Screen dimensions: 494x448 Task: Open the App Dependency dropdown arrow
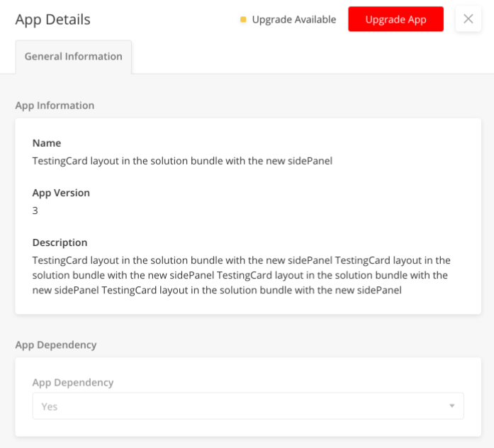coord(451,405)
